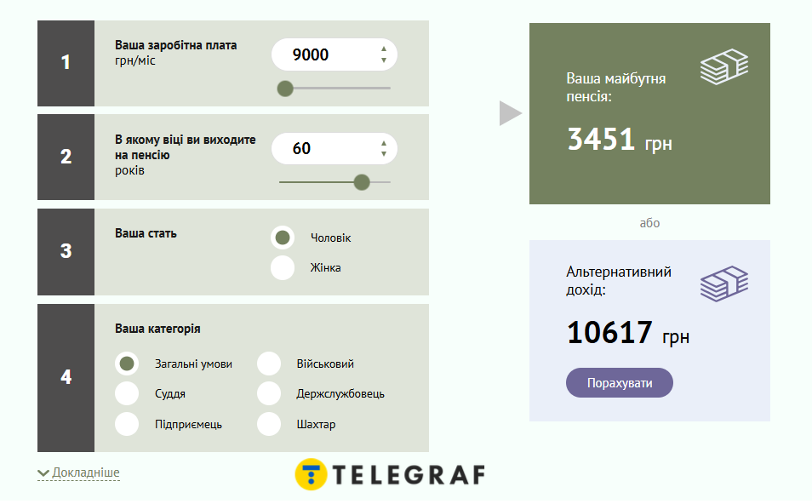Select the Держслужбовець category option

point(269,393)
